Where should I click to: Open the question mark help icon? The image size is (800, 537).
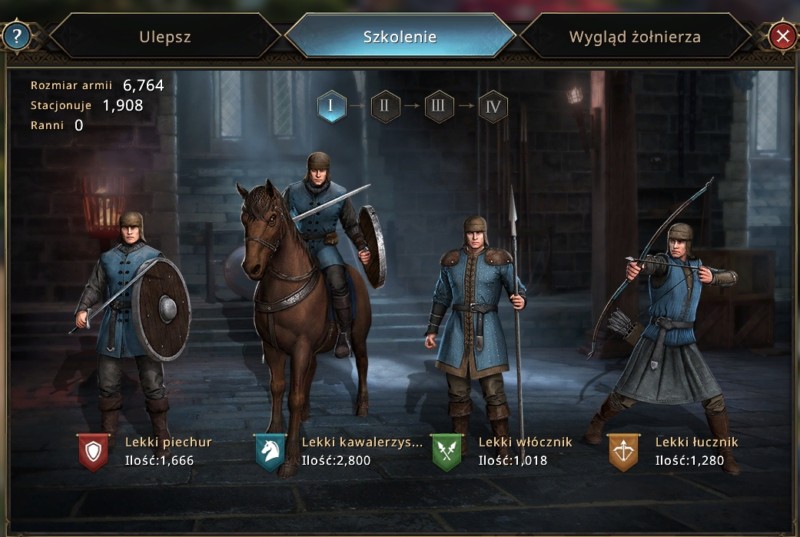(17, 36)
